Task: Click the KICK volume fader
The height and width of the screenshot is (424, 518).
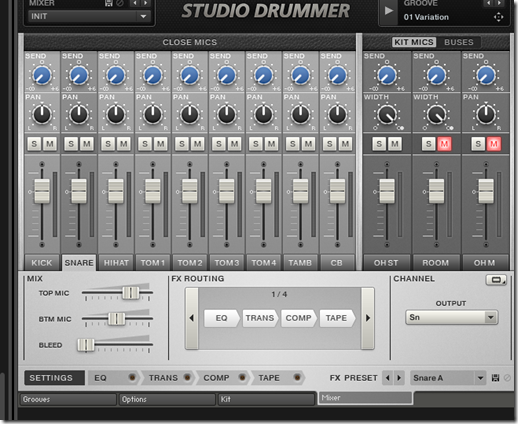Action: pos(42,191)
